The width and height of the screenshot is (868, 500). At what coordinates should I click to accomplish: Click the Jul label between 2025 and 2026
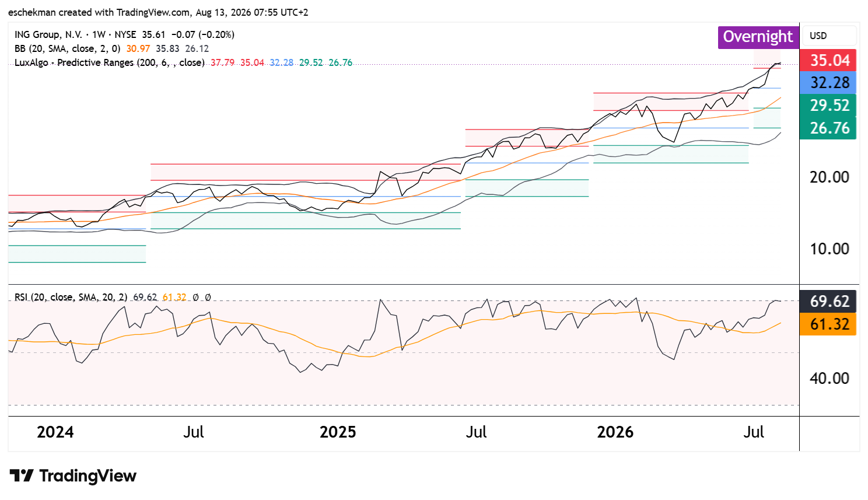point(476,432)
